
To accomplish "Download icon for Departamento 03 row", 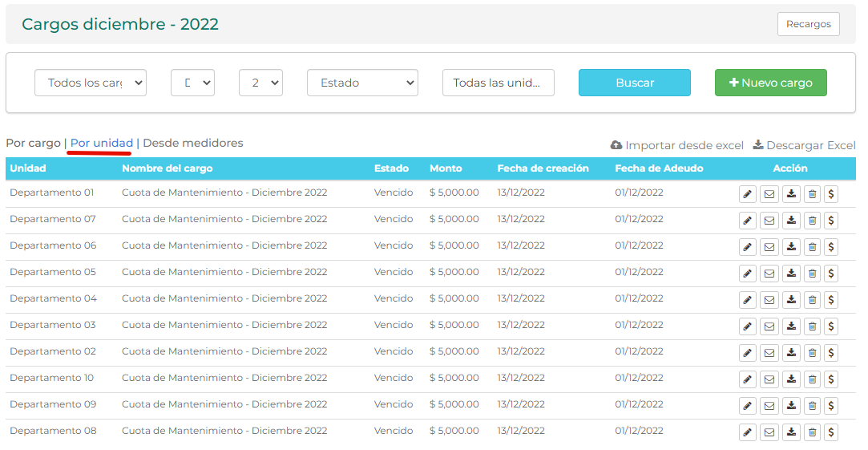I will tap(791, 326).
